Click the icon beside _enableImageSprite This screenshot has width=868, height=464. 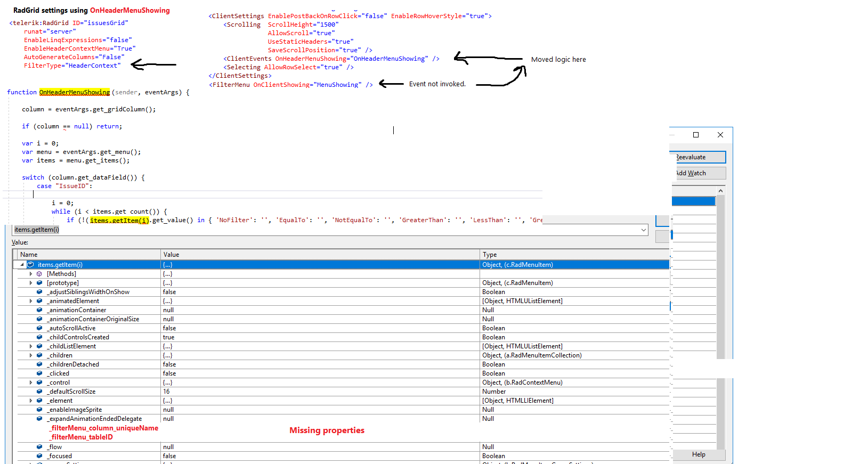tap(39, 410)
